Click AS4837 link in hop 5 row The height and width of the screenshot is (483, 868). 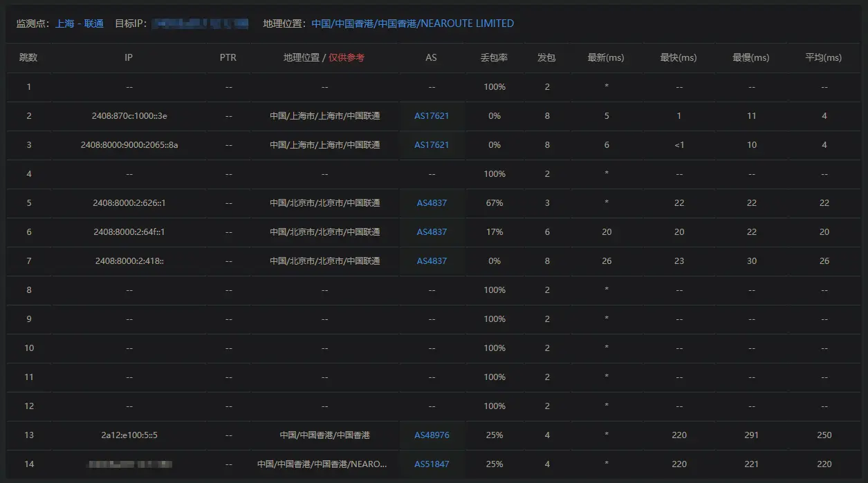(x=432, y=203)
